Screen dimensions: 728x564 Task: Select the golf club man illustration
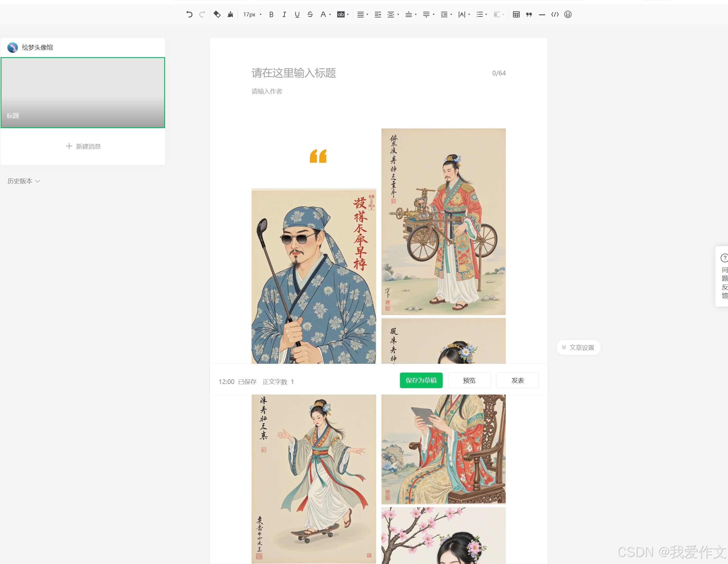[x=314, y=276]
